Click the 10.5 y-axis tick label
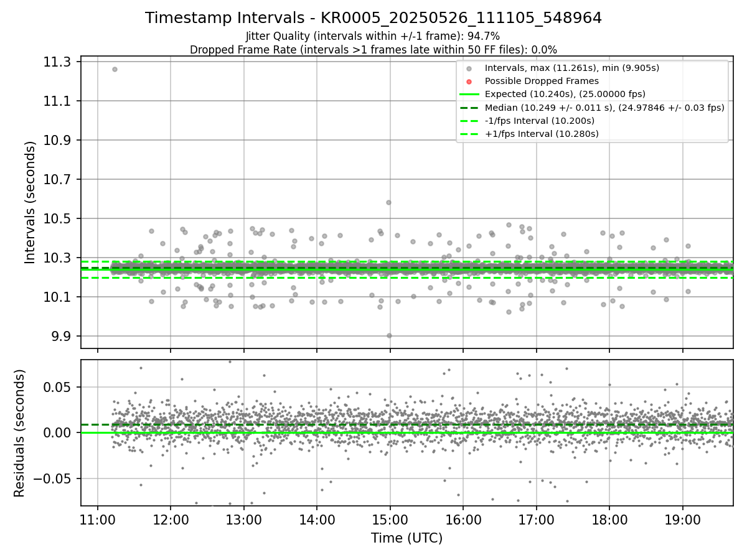Screen dimensions: 747x560 click(x=59, y=218)
